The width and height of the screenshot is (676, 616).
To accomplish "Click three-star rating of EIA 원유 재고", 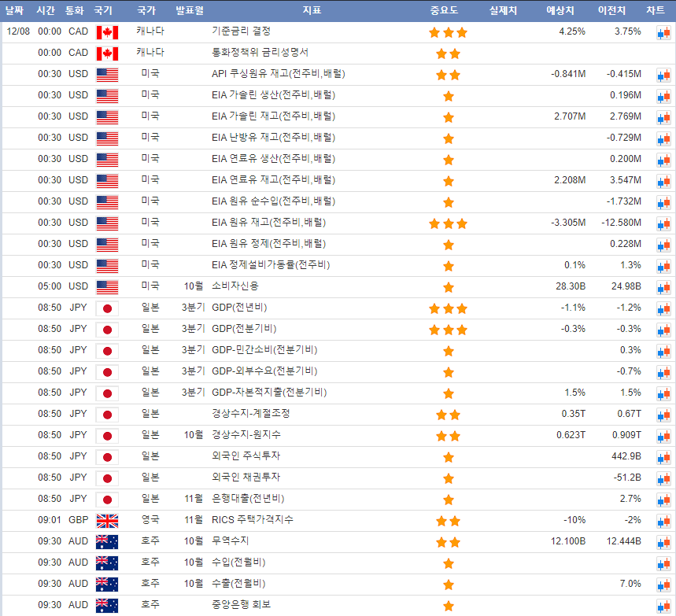I will pyautogui.click(x=448, y=223).
